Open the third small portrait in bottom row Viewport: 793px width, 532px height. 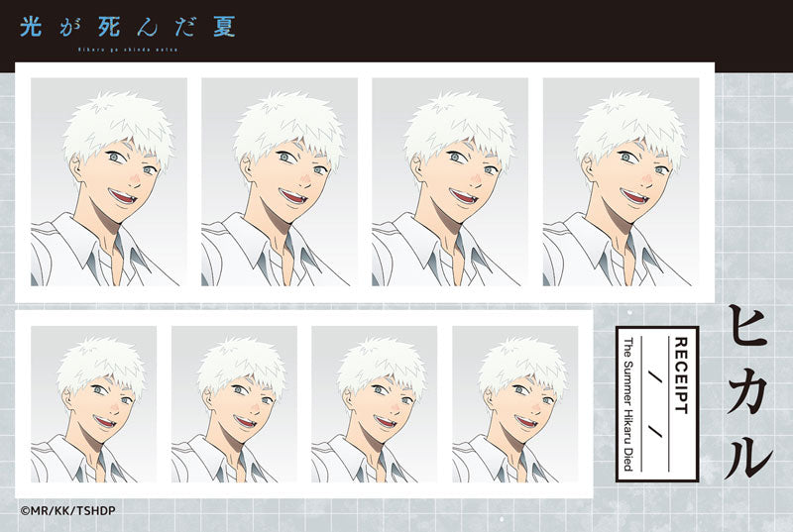374,404
